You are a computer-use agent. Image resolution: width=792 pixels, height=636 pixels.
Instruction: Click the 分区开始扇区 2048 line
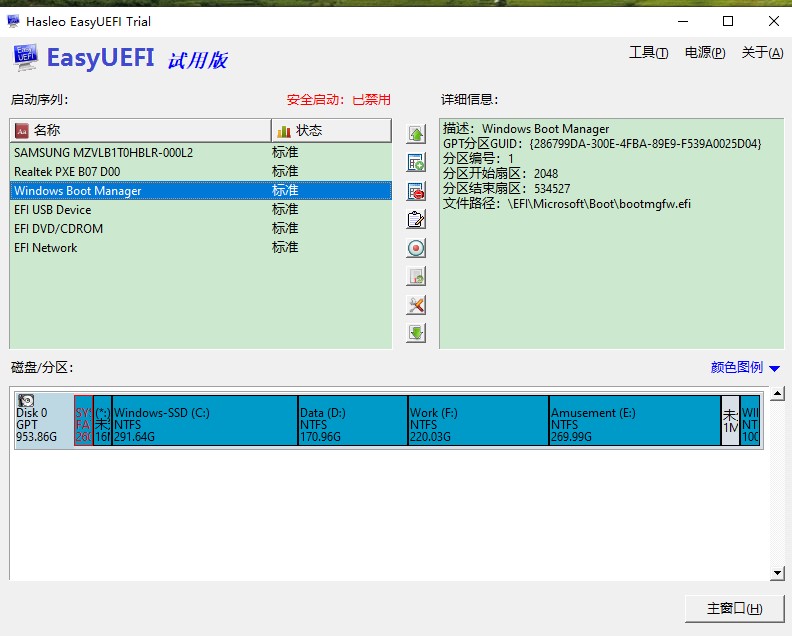(501, 174)
